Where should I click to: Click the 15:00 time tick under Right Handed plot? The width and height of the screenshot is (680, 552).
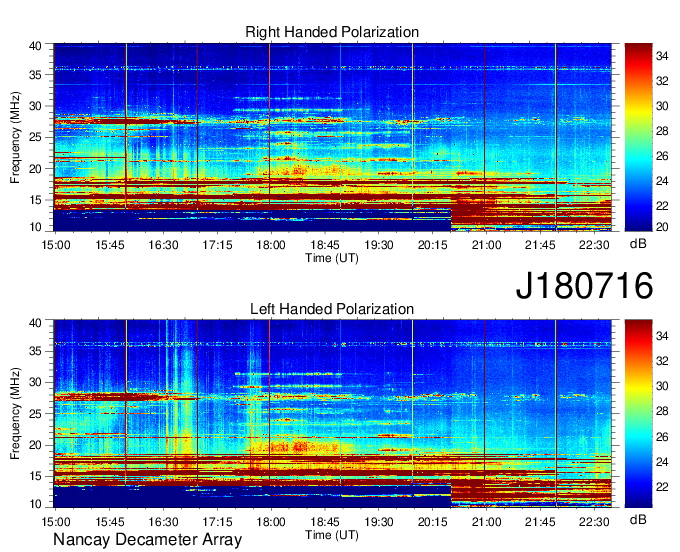coord(56,245)
